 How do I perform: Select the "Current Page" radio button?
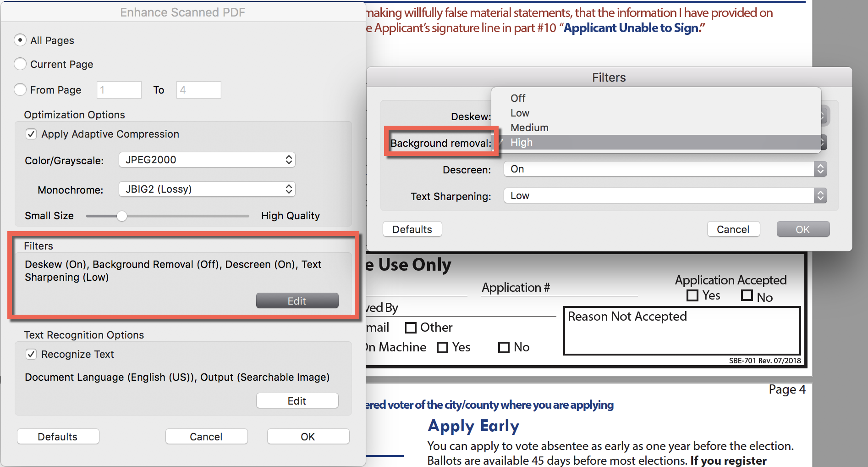(20, 64)
